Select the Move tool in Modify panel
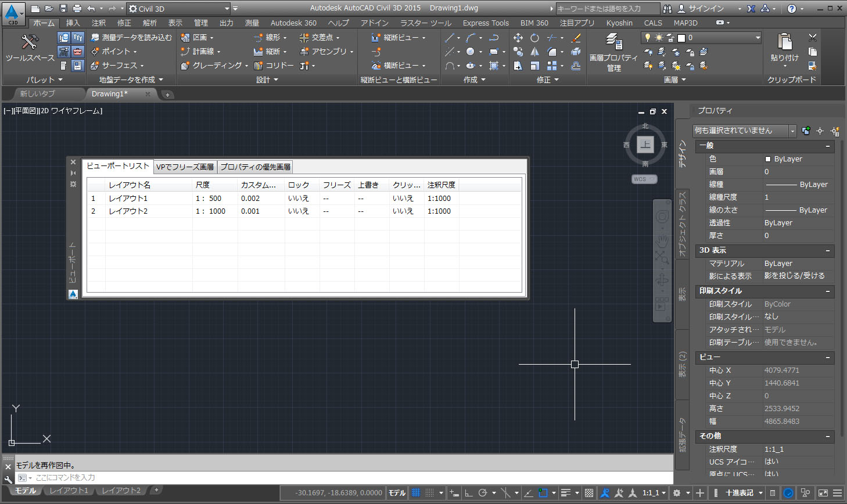The height and width of the screenshot is (504, 847). 518,38
